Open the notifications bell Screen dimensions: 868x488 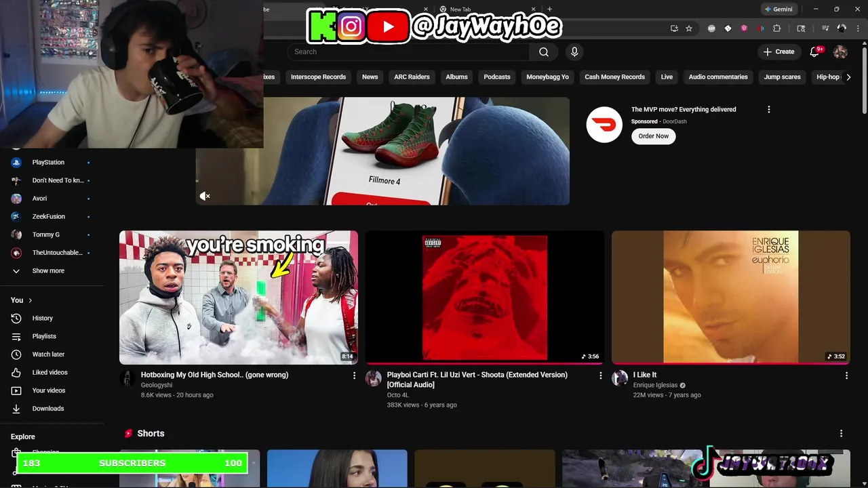coord(815,52)
